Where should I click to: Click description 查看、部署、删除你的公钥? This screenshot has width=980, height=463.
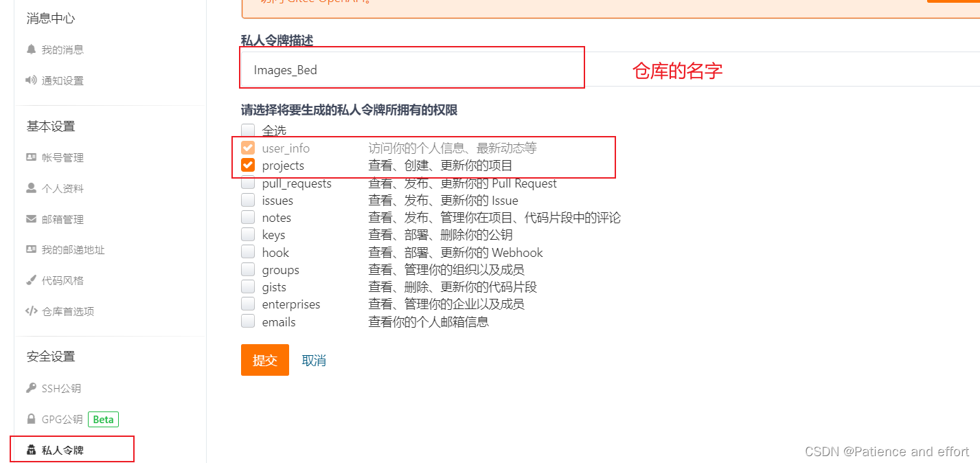coord(440,235)
